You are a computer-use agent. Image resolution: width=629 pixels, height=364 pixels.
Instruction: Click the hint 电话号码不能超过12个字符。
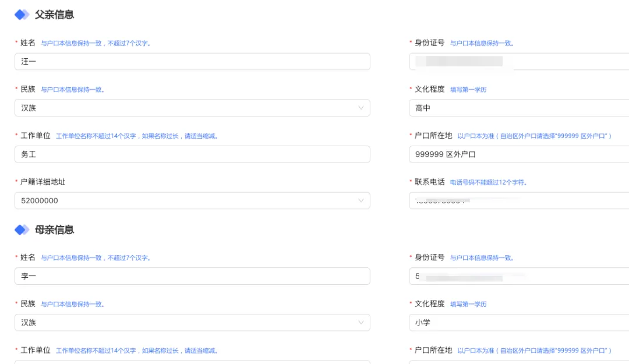(x=488, y=182)
